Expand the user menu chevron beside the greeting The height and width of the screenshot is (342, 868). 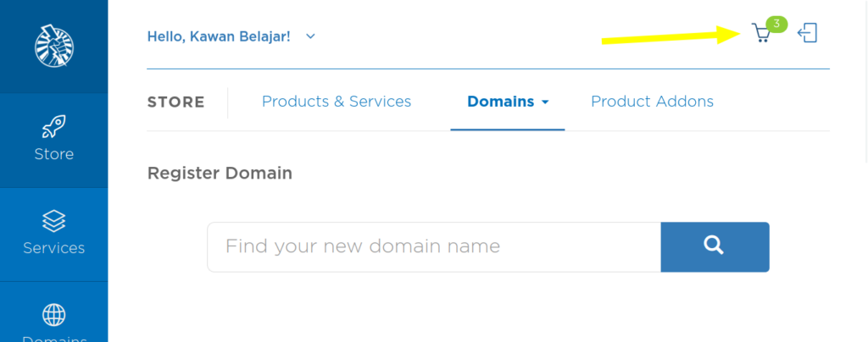pos(310,36)
